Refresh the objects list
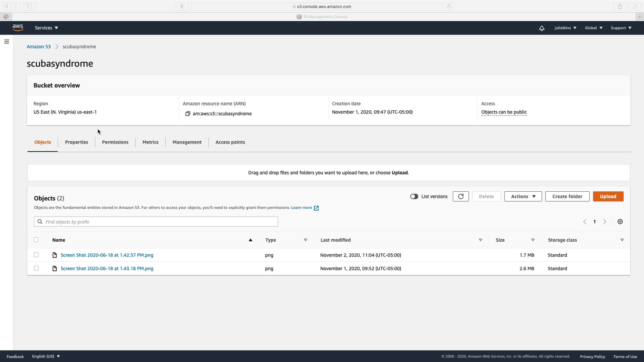Image resolution: width=644 pixels, height=362 pixels. [461, 197]
